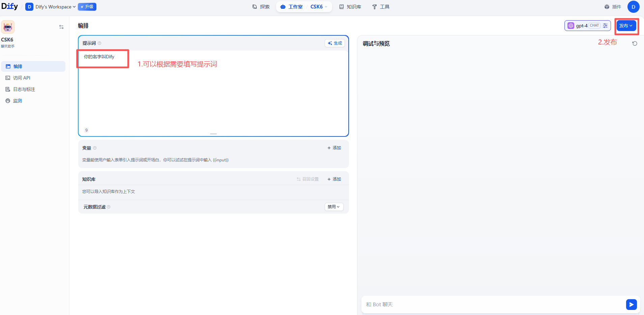644x315 pixels.
Task: Click 生成 to generate a prompt
Action: [334, 43]
